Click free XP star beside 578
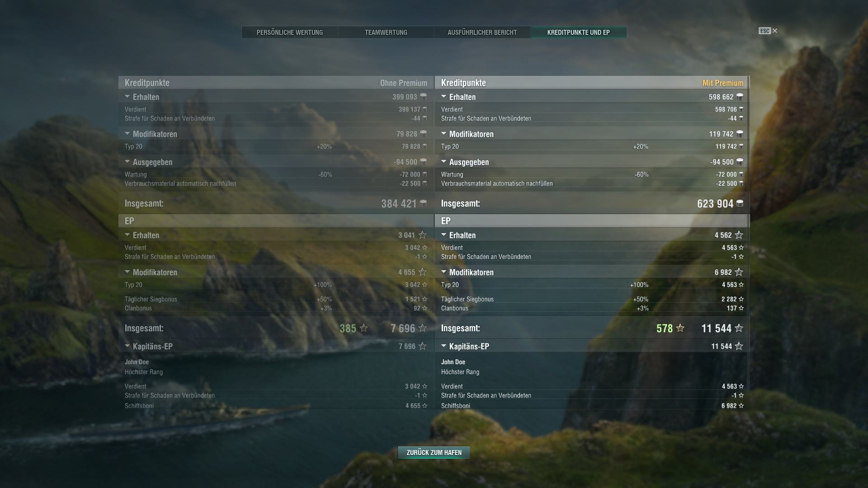 (680, 328)
